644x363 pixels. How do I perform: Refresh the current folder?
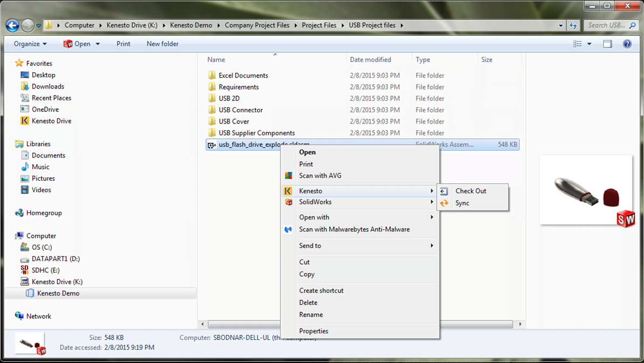tap(572, 25)
